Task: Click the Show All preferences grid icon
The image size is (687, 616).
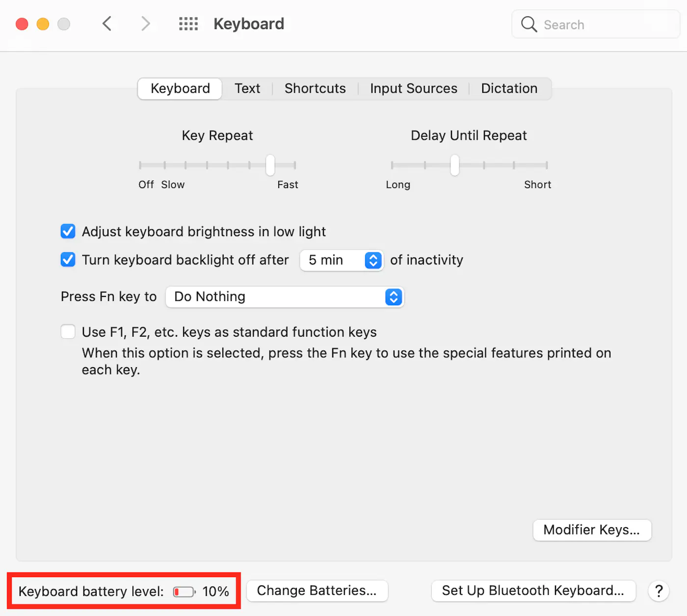Action: (188, 24)
